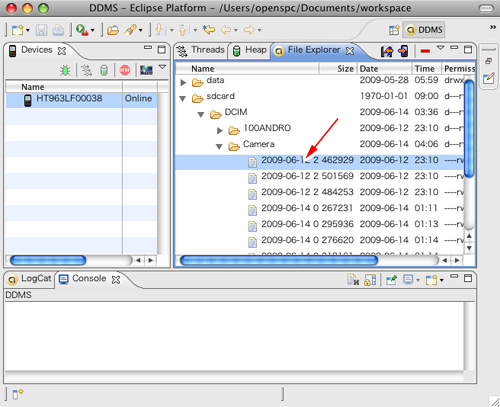Open the Back history dropdown arrow
500x407 pixels.
point(236,30)
